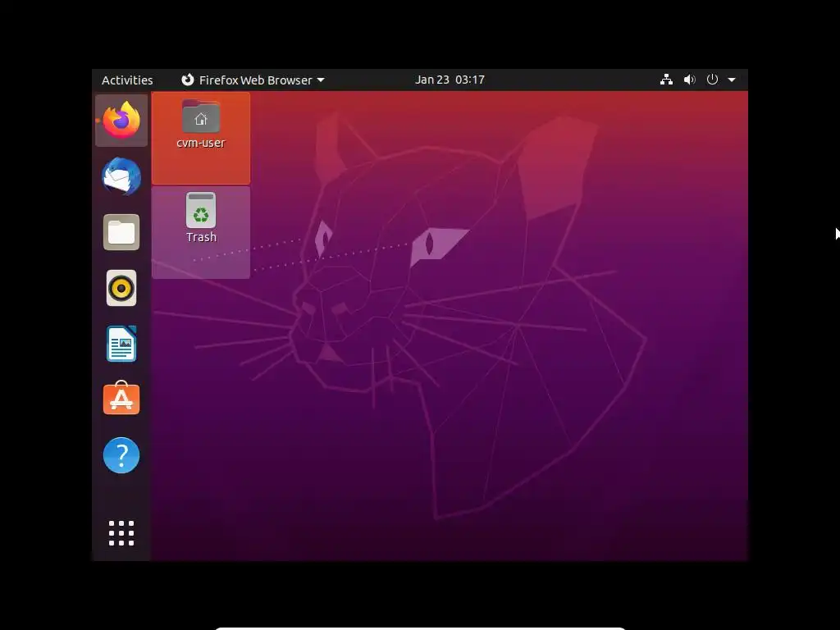
Task: Click the network status icon
Action: 666,80
